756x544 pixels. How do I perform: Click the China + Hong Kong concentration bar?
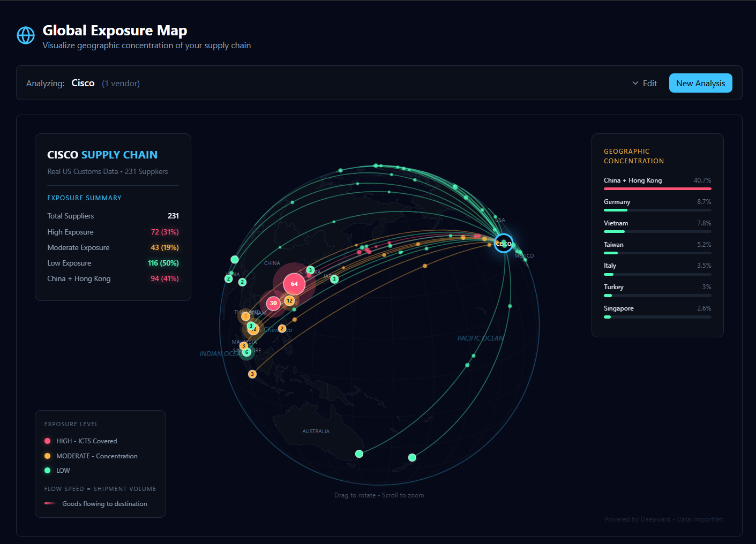click(657, 188)
